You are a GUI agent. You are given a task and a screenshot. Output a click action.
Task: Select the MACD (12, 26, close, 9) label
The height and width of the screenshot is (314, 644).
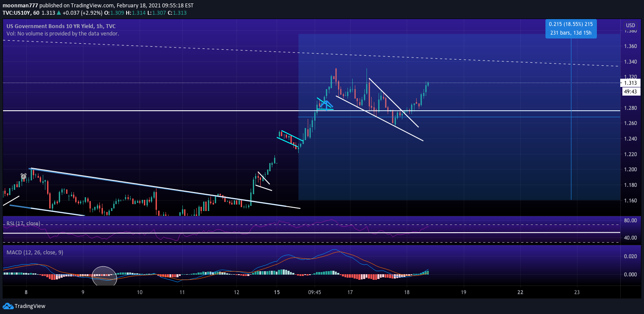35,252
